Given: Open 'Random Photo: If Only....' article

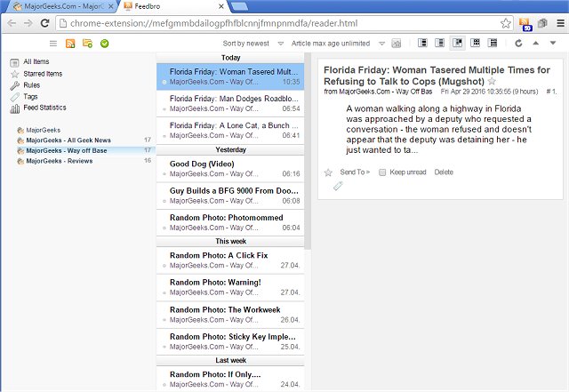Looking at the screenshot, I should tap(230, 379).
